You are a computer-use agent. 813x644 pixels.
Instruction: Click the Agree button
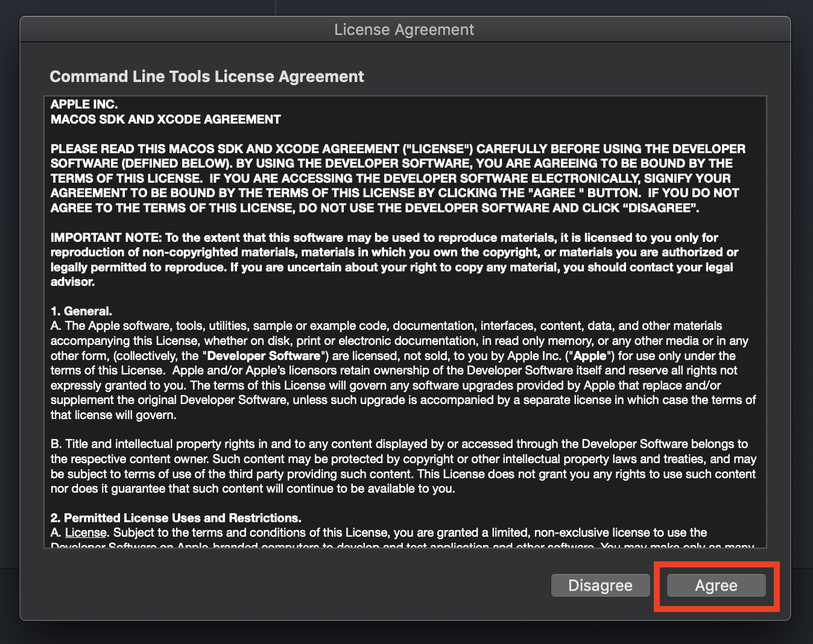point(716,586)
